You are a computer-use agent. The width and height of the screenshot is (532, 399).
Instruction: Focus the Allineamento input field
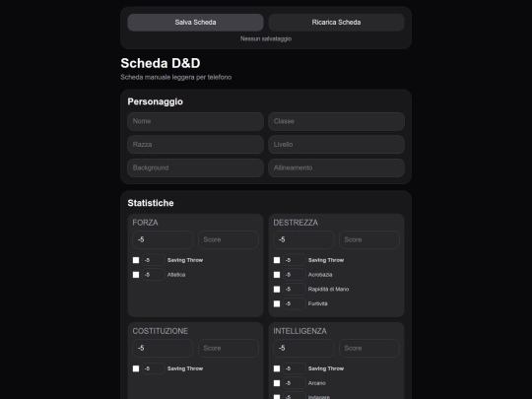(336, 167)
